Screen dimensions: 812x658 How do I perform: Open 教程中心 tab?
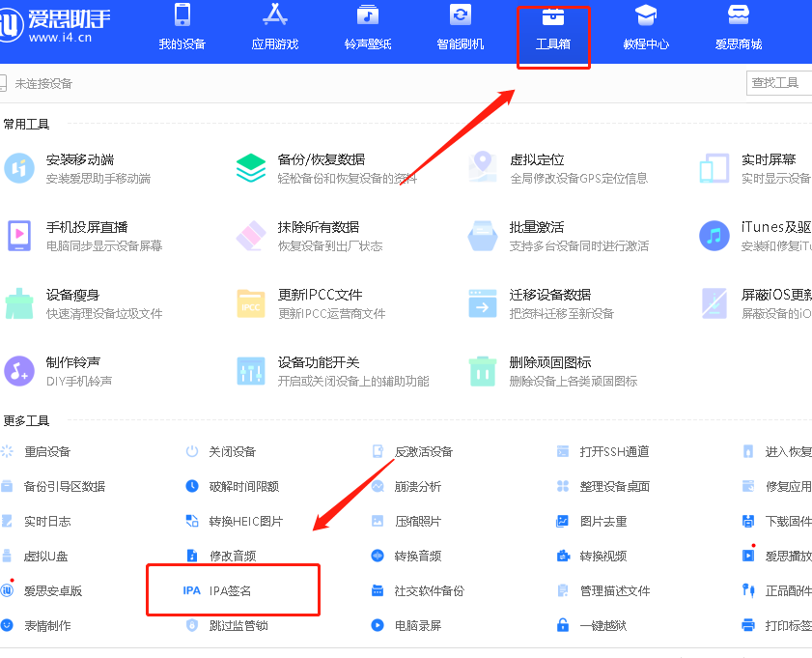(646, 27)
